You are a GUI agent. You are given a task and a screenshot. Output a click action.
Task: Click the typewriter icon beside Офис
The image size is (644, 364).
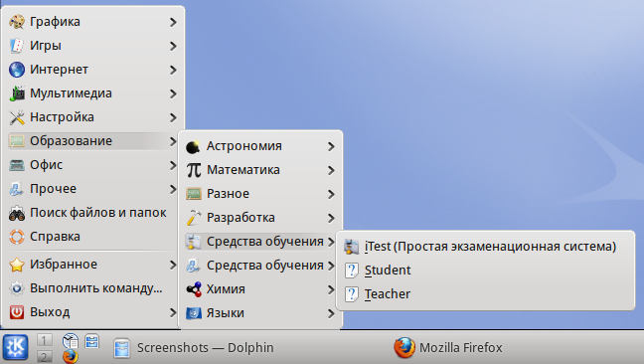pyautogui.click(x=17, y=165)
